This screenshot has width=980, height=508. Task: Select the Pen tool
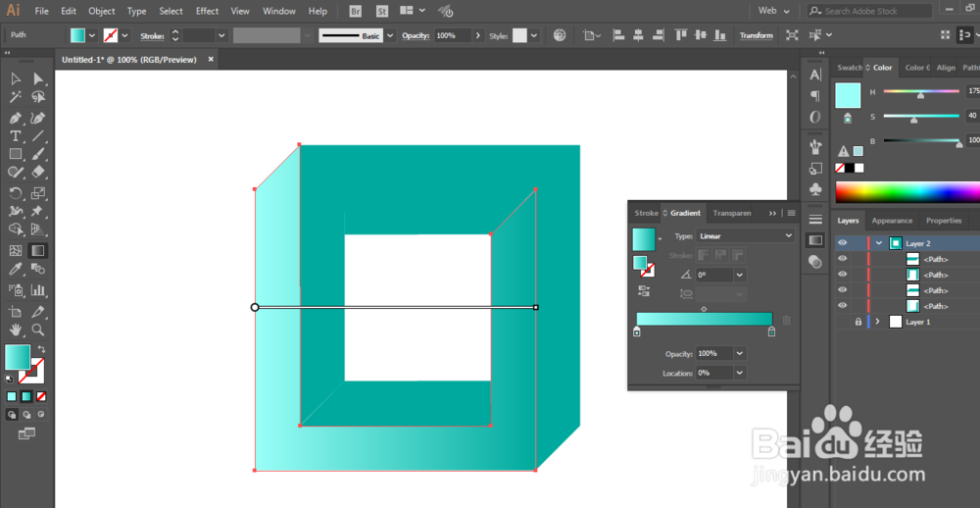pyautogui.click(x=16, y=119)
